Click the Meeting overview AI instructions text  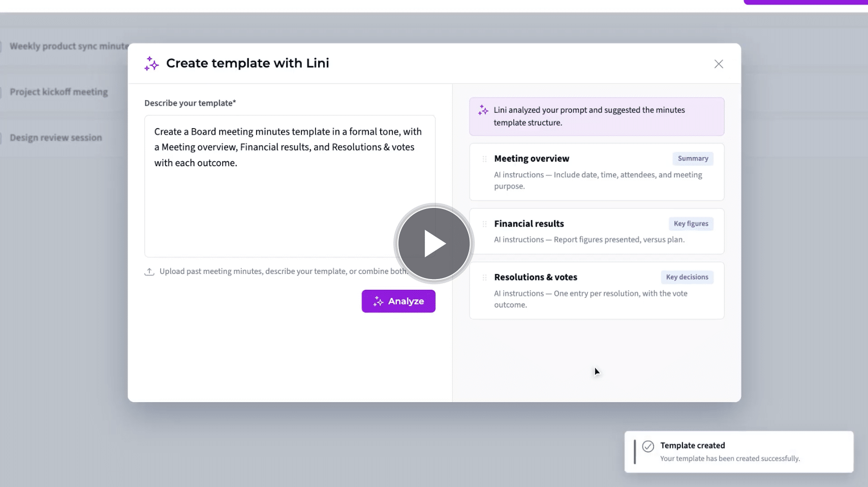[598, 180]
